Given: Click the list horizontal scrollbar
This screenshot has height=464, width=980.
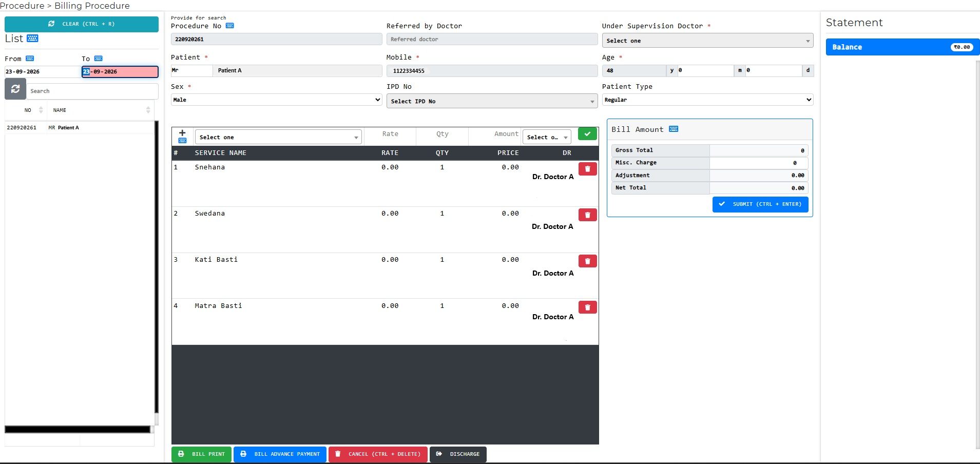Looking at the screenshot, I should [78, 429].
